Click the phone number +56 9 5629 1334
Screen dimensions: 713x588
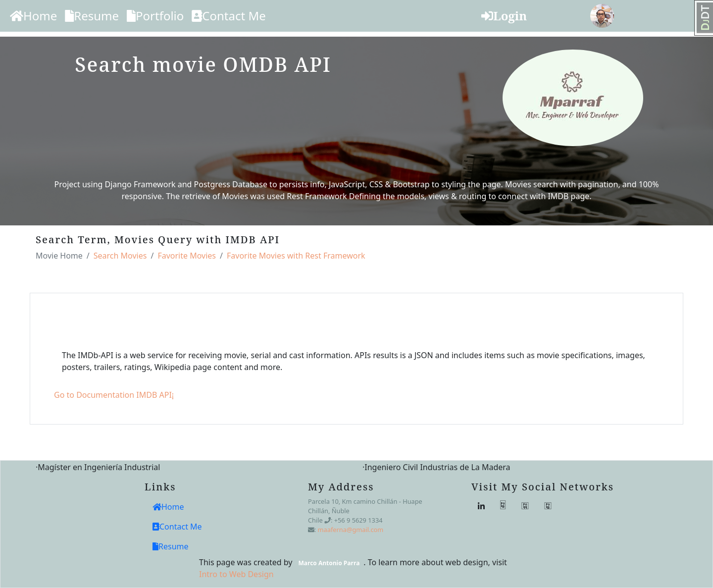358,520
